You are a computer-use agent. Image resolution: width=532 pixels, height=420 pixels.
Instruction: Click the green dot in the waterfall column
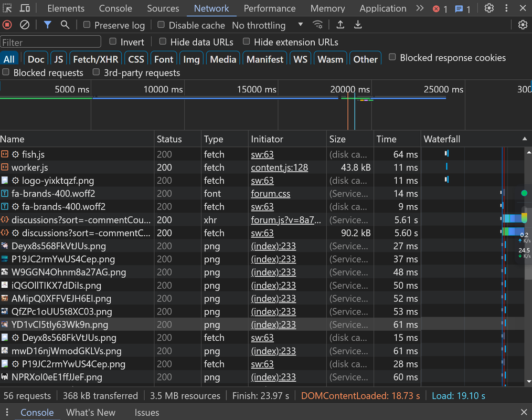coord(524,193)
